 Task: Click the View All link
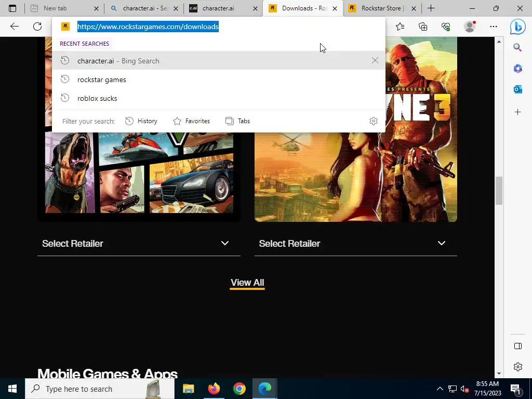tap(247, 283)
